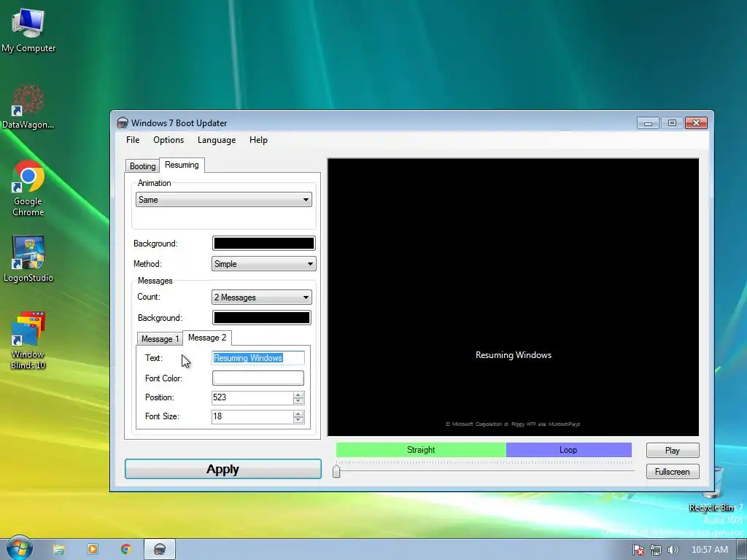Screen dimensions: 747x560
Task: Click the Font Size field showing 18
Action: click(x=252, y=416)
